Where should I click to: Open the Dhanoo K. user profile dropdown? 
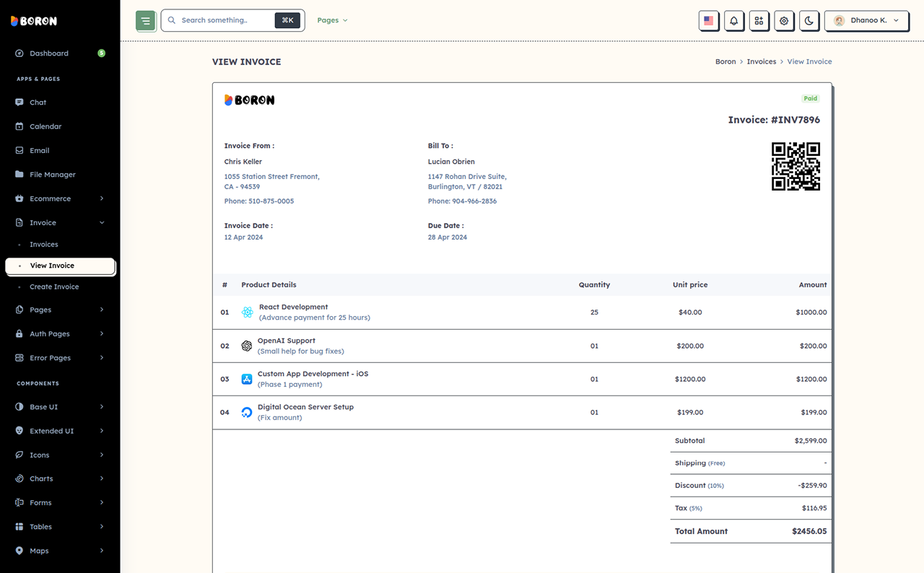866,21
